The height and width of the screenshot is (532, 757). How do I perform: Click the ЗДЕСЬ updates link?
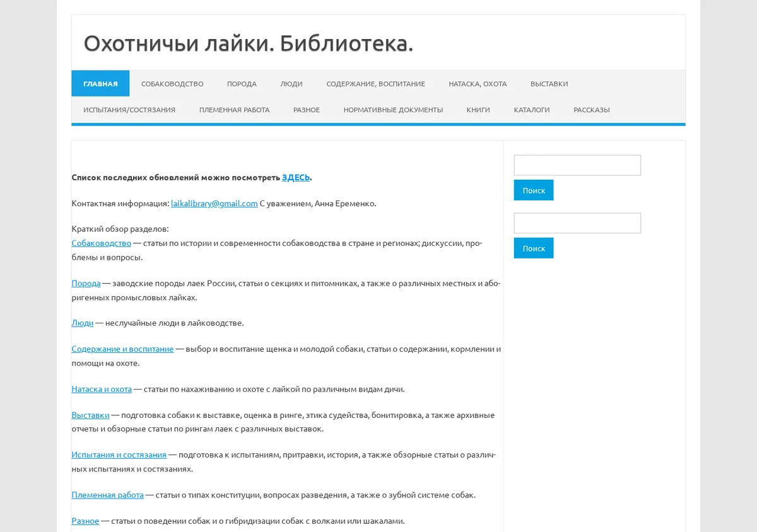tap(296, 177)
